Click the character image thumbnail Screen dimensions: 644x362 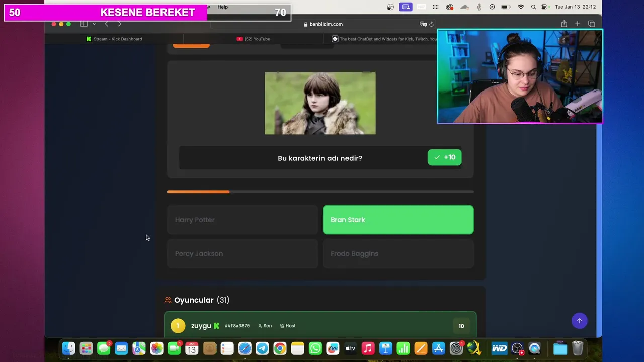[x=320, y=103]
